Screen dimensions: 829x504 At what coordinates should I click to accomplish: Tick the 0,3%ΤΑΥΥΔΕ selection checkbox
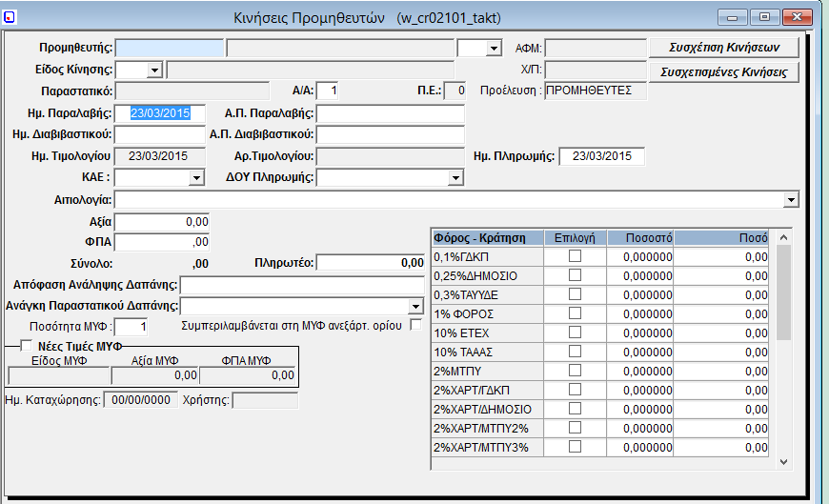pos(575,294)
